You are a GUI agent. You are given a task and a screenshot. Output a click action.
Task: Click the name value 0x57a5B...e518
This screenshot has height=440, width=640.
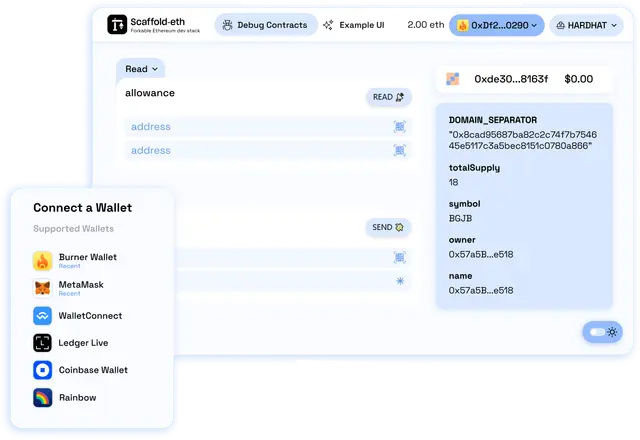coord(481,290)
